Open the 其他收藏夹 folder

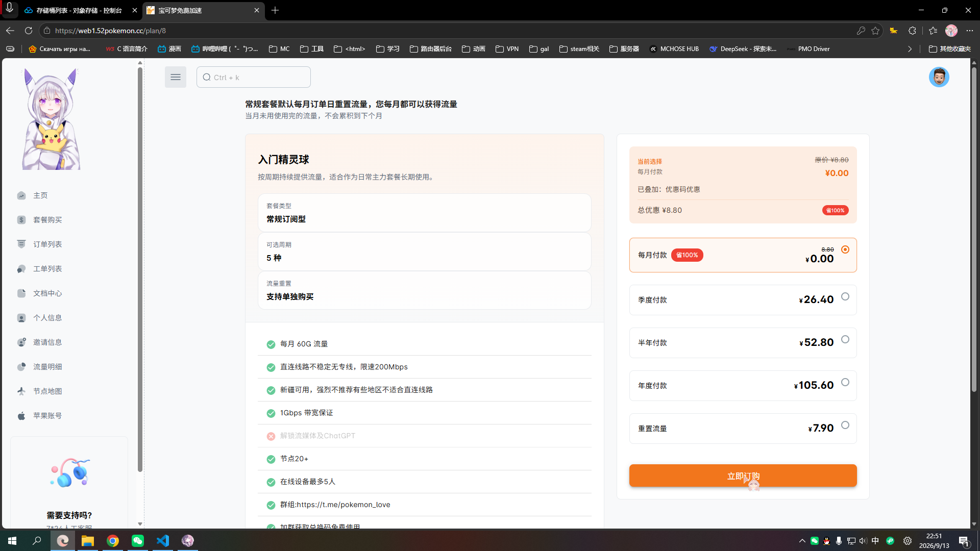950,49
